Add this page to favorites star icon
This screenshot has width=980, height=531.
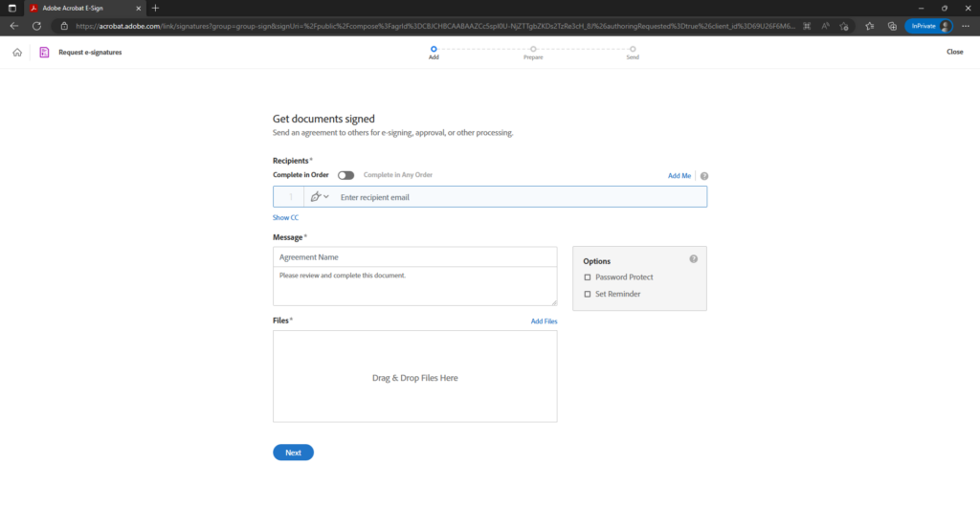[847, 26]
